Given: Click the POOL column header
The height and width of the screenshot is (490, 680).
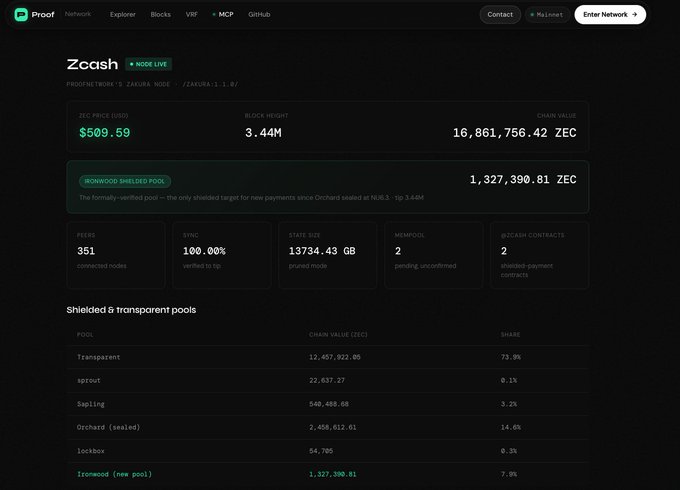Looking at the screenshot, I should point(85,335).
